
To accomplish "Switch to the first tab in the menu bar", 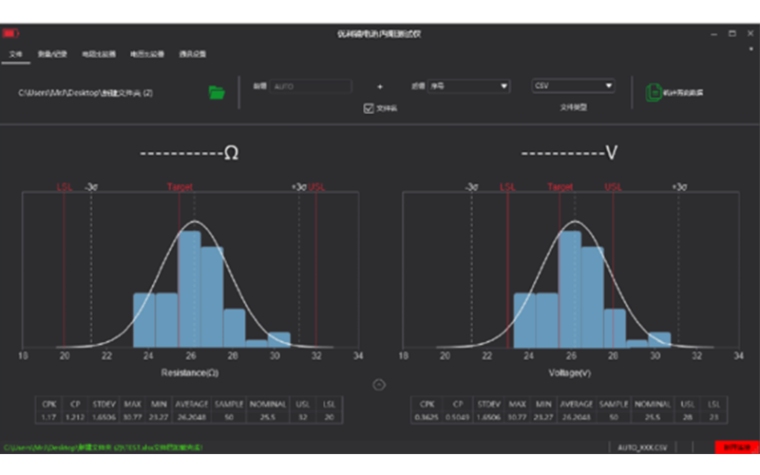I will click(15, 53).
